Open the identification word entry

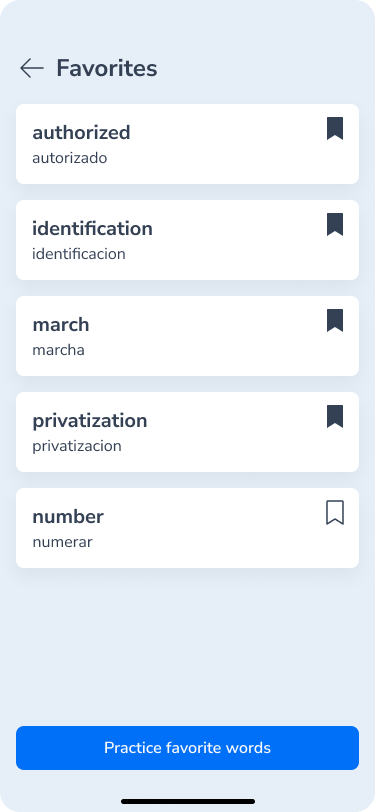188,240
